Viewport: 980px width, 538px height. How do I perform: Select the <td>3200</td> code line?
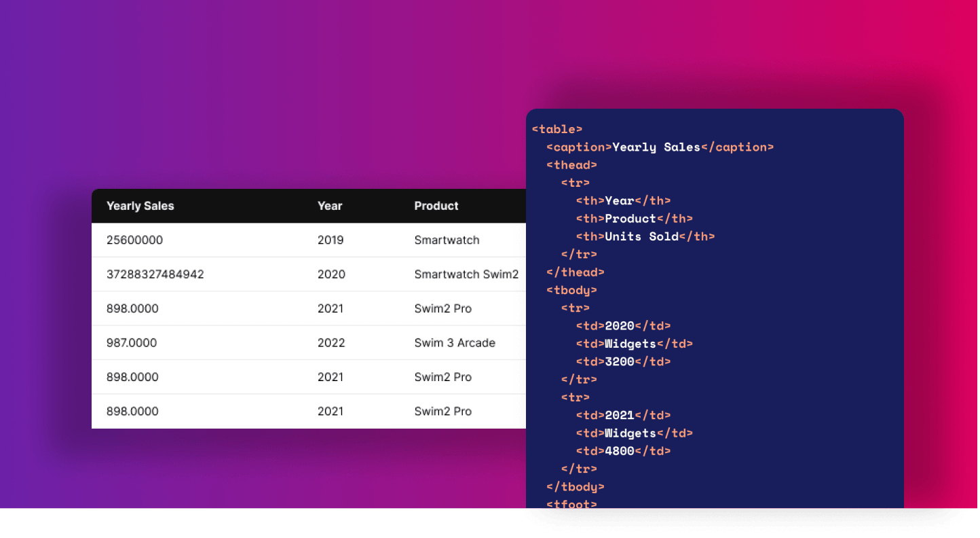[x=623, y=361]
